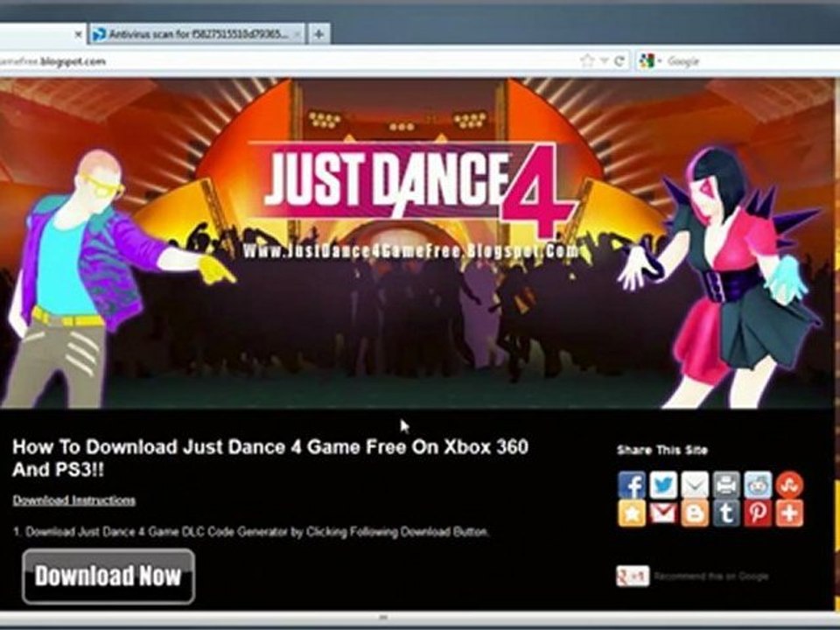
Task: Open more sharing options plus icon
Action: click(789, 514)
